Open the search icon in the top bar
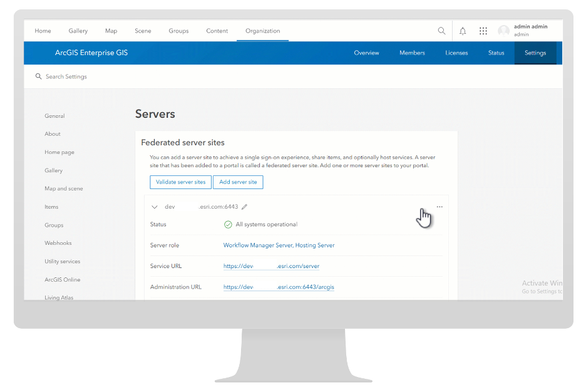This screenshot has height=392, width=586. pyautogui.click(x=441, y=31)
